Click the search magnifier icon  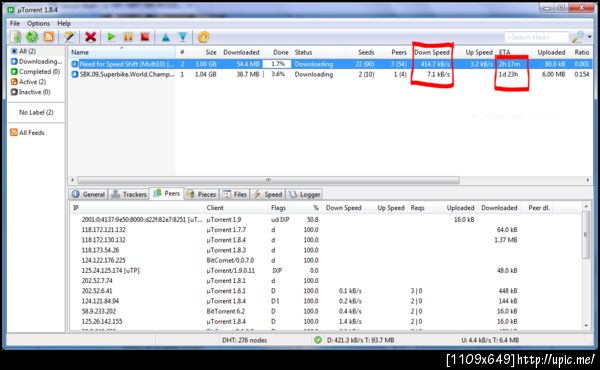(x=577, y=37)
